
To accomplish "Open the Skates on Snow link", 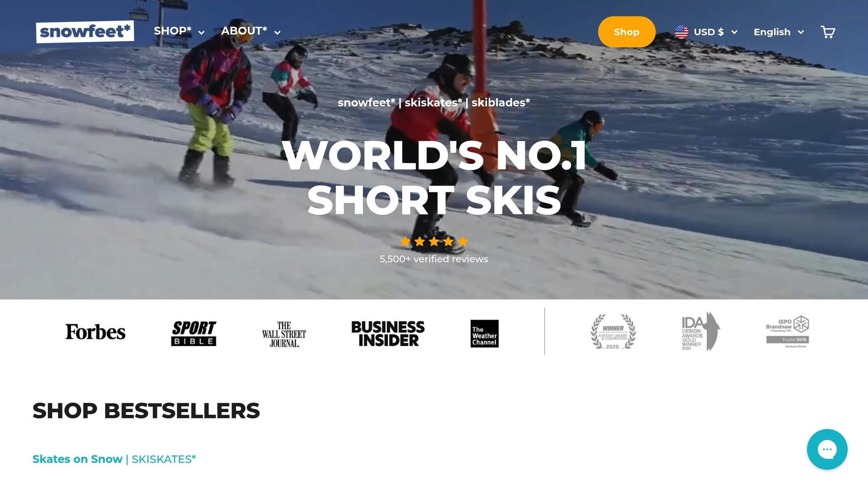I will tap(78, 459).
